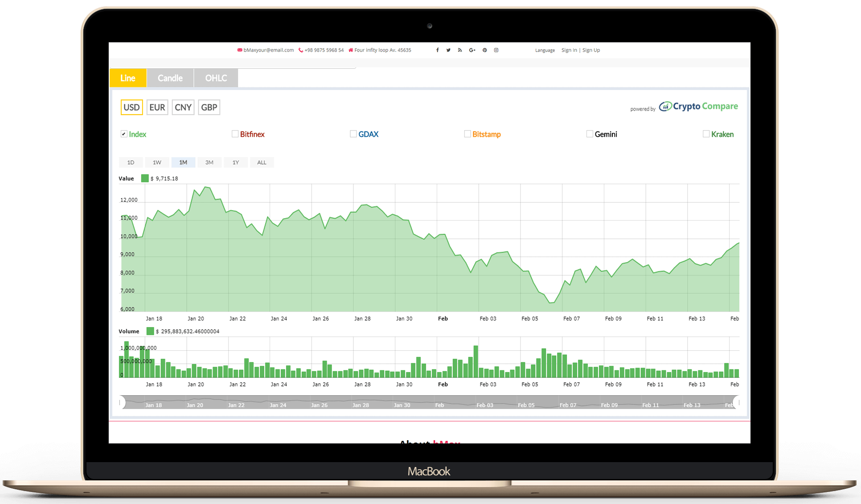Open the Google Plus icon
861x504 pixels.
(x=472, y=50)
